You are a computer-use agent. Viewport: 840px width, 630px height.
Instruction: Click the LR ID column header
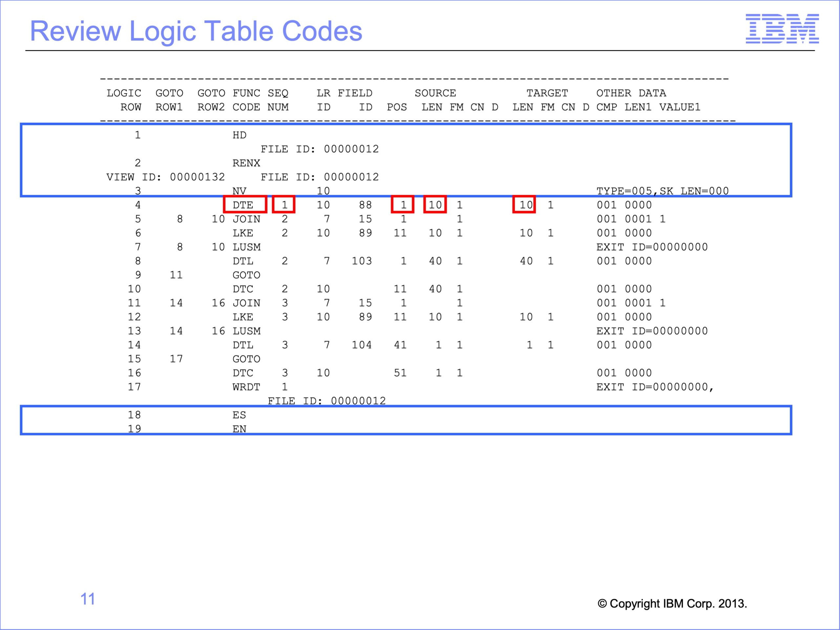(324, 100)
